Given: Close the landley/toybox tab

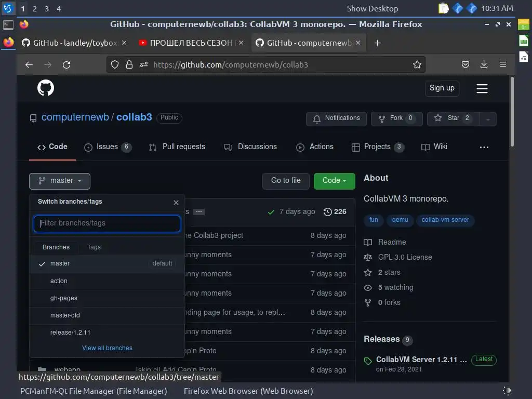Looking at the screenshot, I should (124, 43).
